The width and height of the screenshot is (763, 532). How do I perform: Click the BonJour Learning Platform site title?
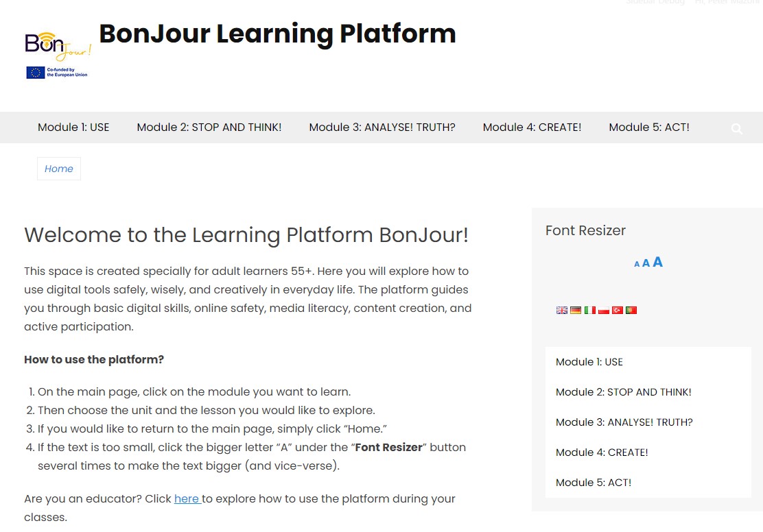click(x=277, y=34)
